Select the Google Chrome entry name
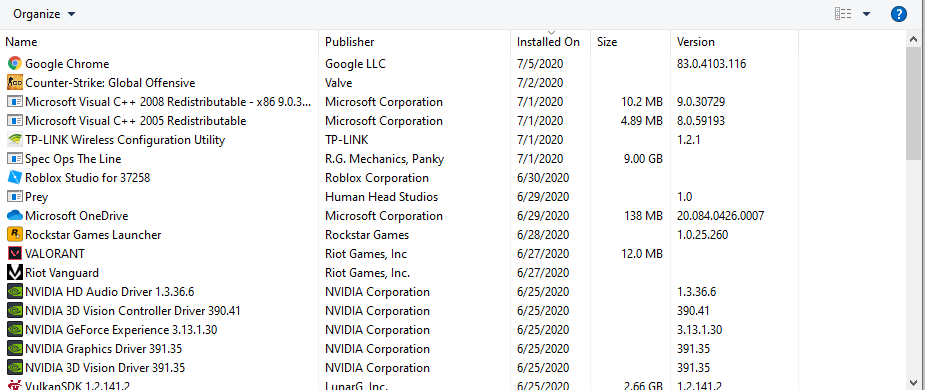The height and width of the screenshot is (390, 925). 67,64
